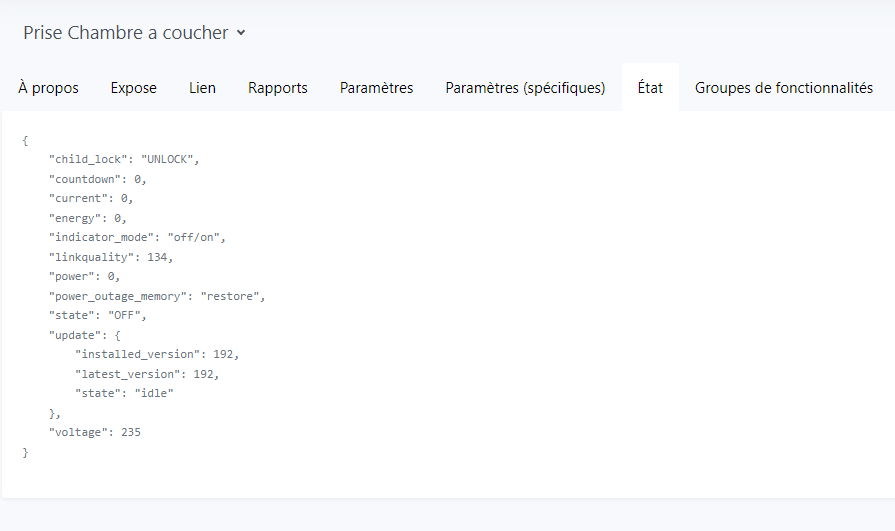Open the Prise Chambre a coucher device title
The width and height of the screenshot is (895, 531).
[126, 33]
